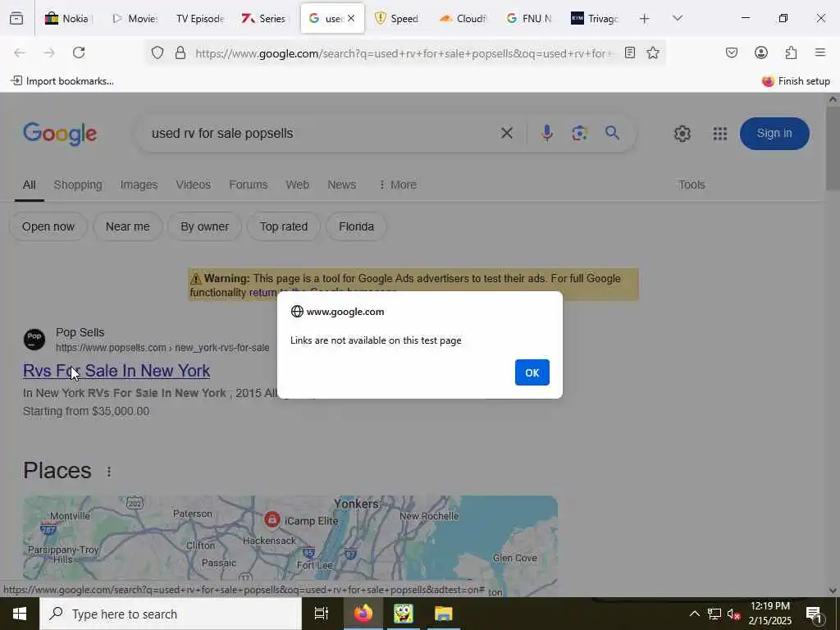Open Google quick settings gear

click(x=682, y=134)
